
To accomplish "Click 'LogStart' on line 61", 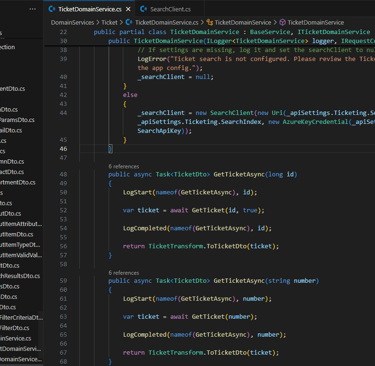I will tap(137, 299).
